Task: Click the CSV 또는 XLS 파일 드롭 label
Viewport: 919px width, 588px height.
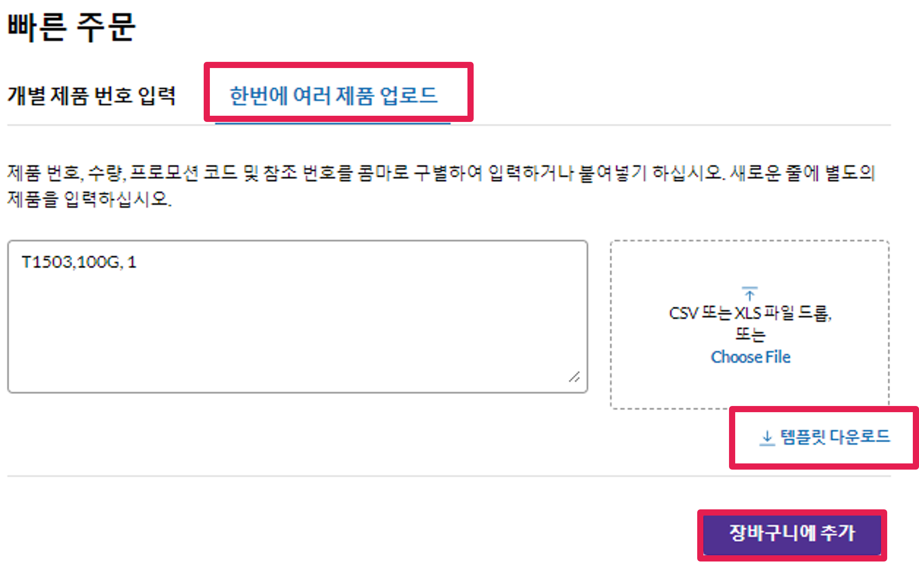Action: pos(750,313)
